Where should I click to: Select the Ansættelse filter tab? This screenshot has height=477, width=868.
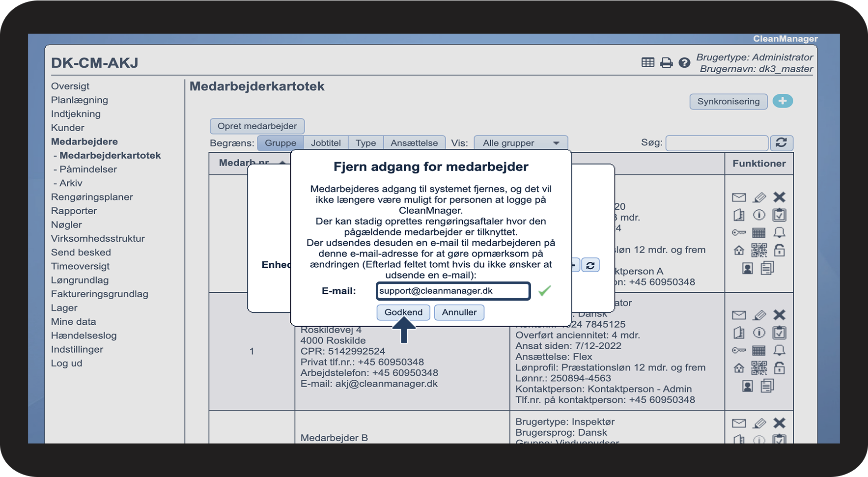tap(414, 143)
